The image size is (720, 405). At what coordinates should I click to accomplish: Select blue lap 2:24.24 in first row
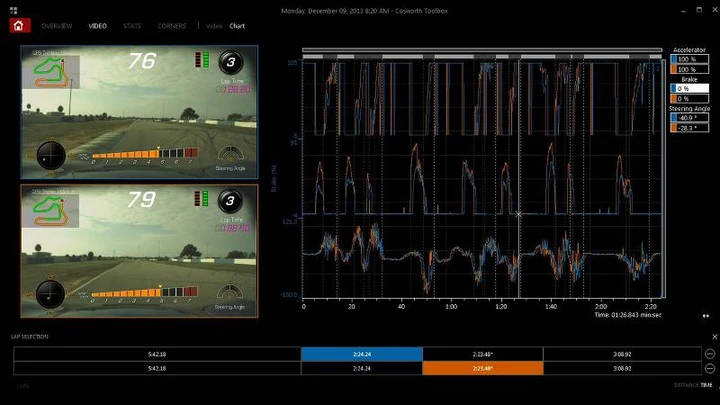coord(362,354)
